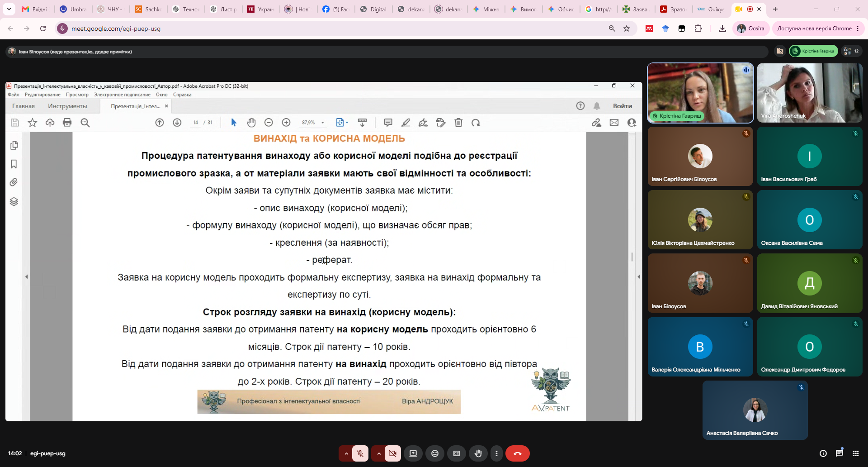Raise hand in the meeting
The width and height of the screenshot is (868, 467).
[x=478, y=453]
